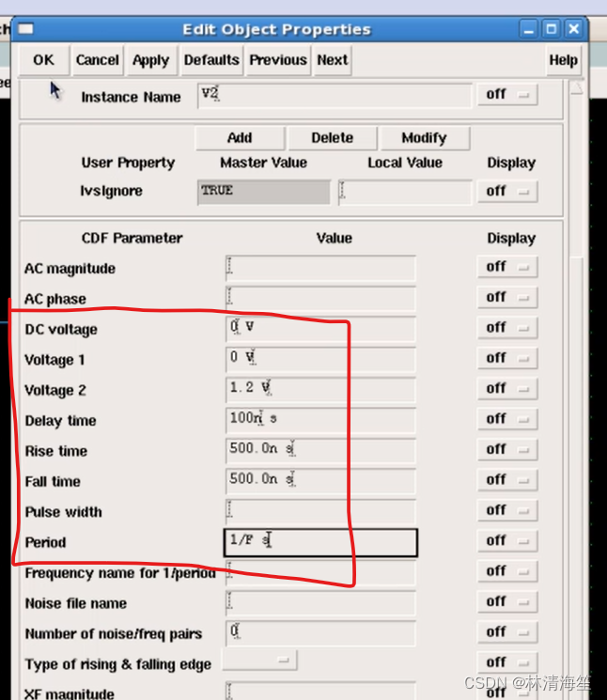The image size is (607, 700).
Task: Edit the Delay time value field
Action: pyautogui.click(x=321, y=420)
